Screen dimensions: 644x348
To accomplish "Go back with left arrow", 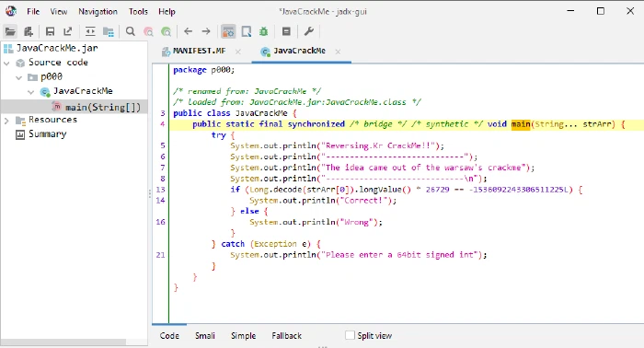I will pyautogui.click(x=188, y=31).
